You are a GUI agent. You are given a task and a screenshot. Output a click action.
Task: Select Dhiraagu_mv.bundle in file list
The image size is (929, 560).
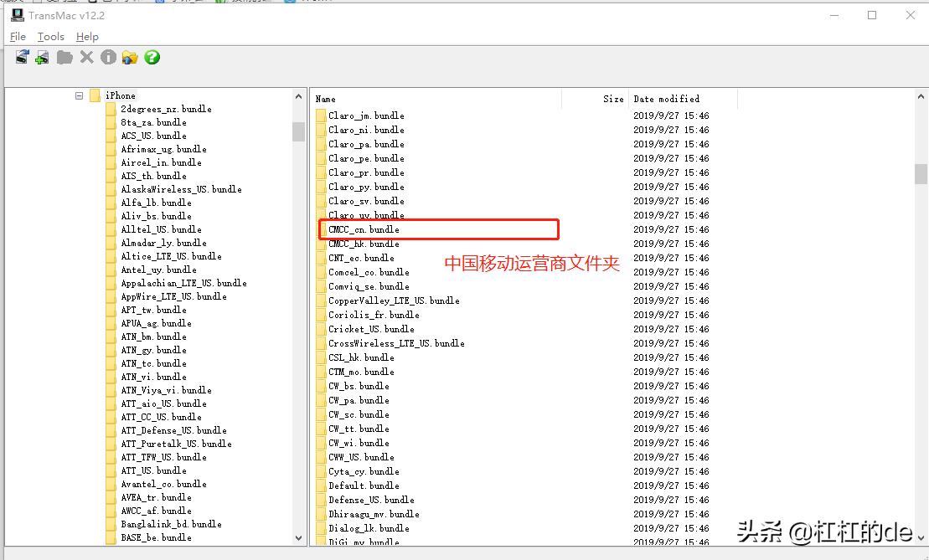(374, 514)
